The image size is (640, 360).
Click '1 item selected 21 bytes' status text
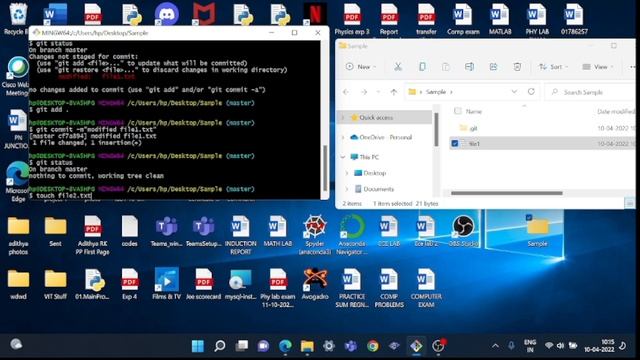click(x=405, y=203)
